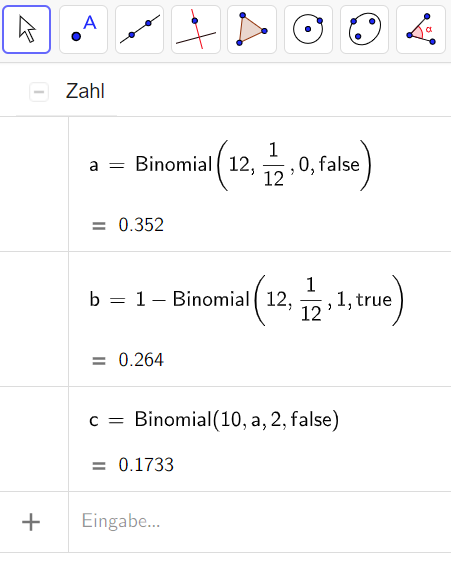Viewport: 451px width, 562px height.
Task: Focus the Eingabe input field
Action: click(x=260, y=522)
